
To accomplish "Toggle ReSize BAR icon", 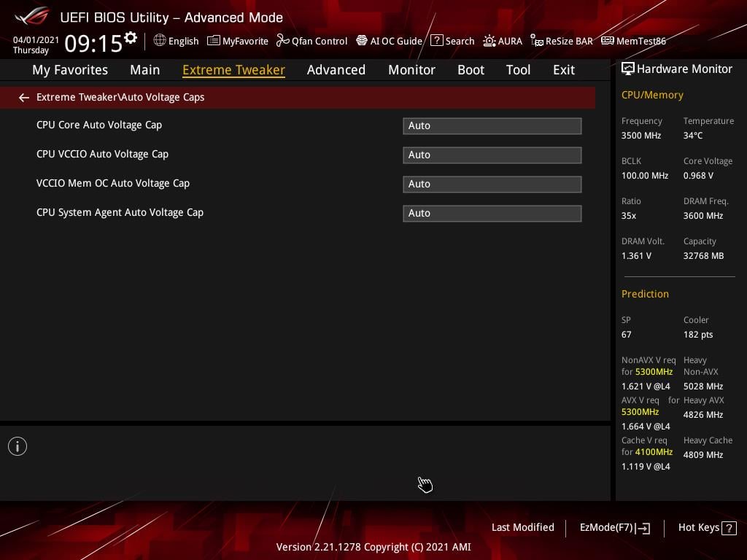I will coord(537,41).
